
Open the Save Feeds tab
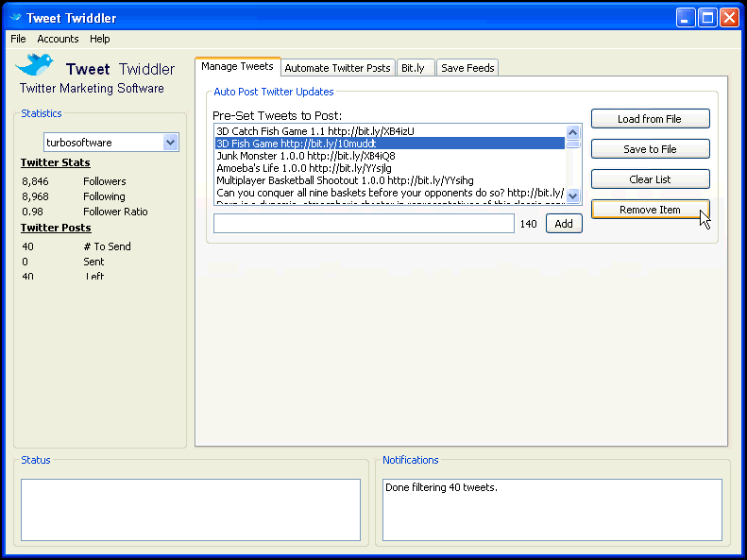point(467,68)
